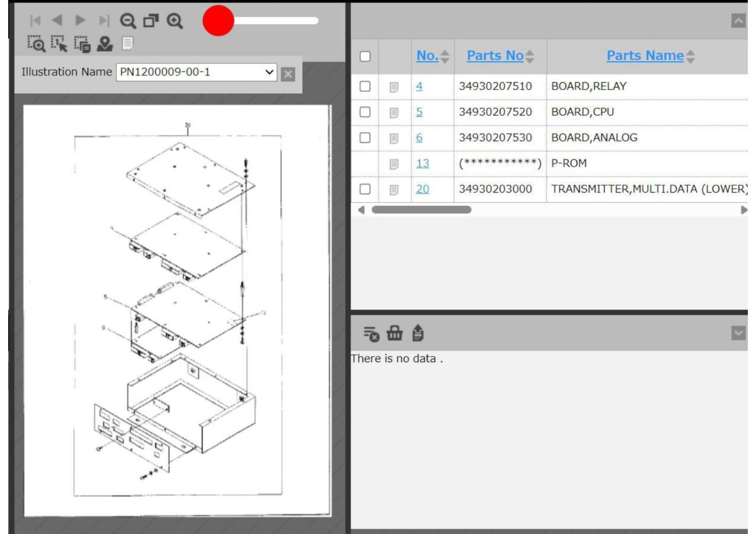Open item number 4 link
This screenshot has height=534, width=756.
tap(419, 86)
